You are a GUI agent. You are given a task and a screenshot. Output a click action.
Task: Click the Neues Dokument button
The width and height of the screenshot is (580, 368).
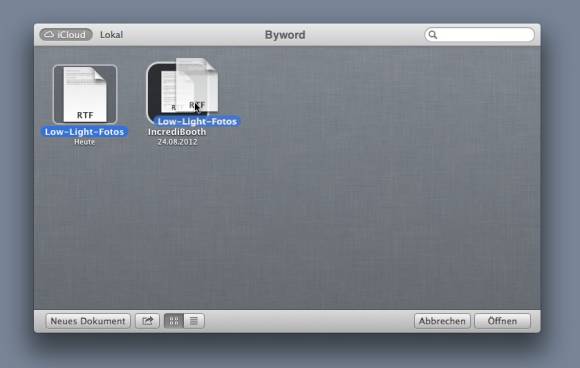pos(88,321)
